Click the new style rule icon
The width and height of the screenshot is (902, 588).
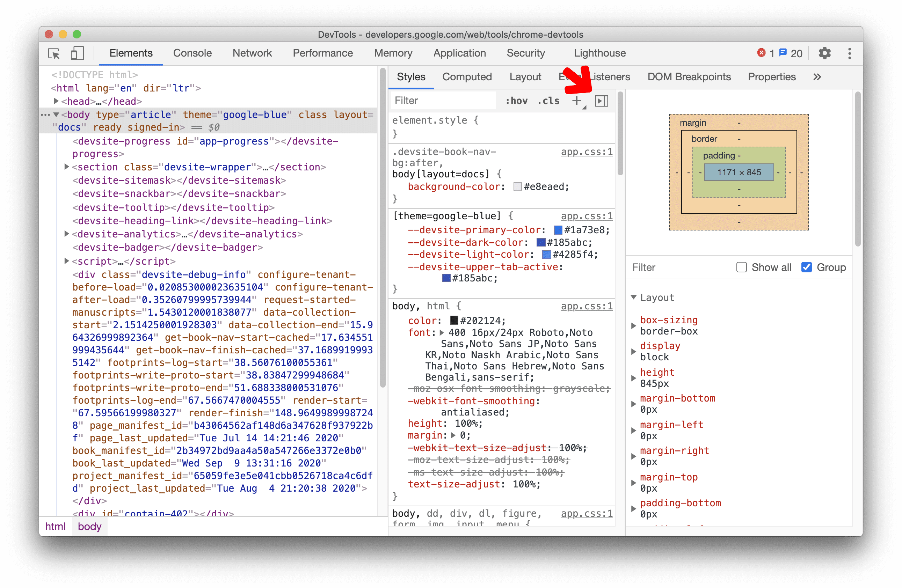click(578, 101)
